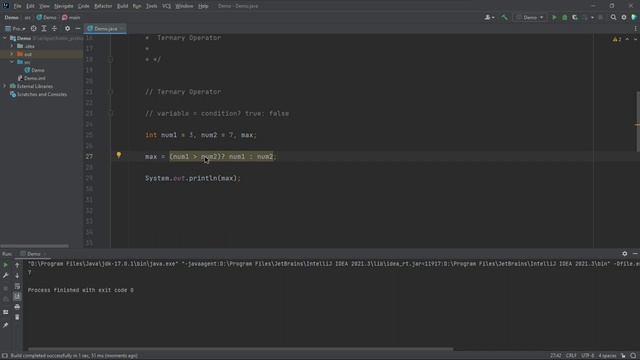Screen dimensions: 640x360
Task: Open editor tabs more options menu
Action: 636,29
